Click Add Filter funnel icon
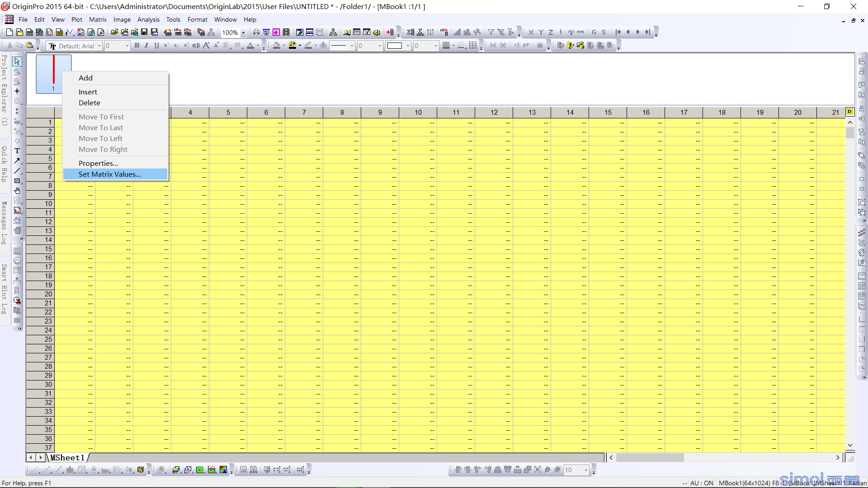The width and height of the screenshot is (868, 488). click(x=491, y=32)
